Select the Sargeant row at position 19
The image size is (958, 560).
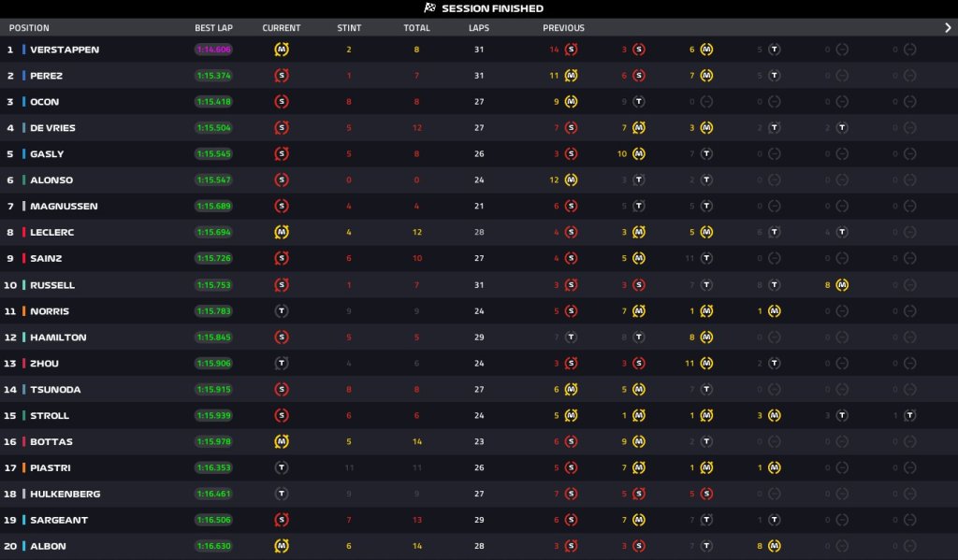[x=479, y=520]
